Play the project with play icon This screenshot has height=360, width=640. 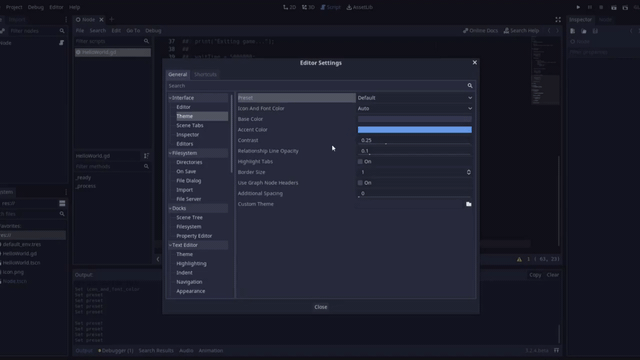tap(578, 7)
